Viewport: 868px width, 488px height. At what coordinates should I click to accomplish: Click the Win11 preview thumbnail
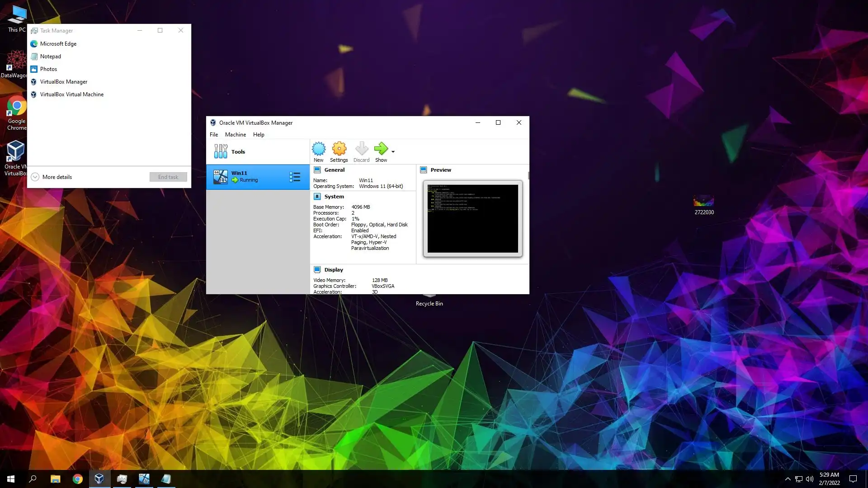point(472,219)
